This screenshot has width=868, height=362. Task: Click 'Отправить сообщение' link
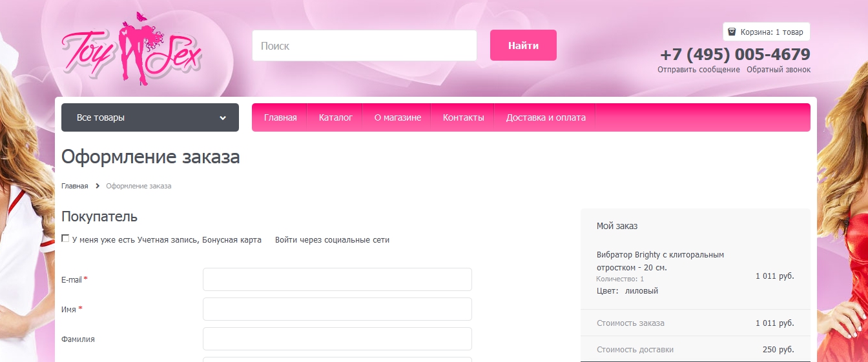coord(699,70)
